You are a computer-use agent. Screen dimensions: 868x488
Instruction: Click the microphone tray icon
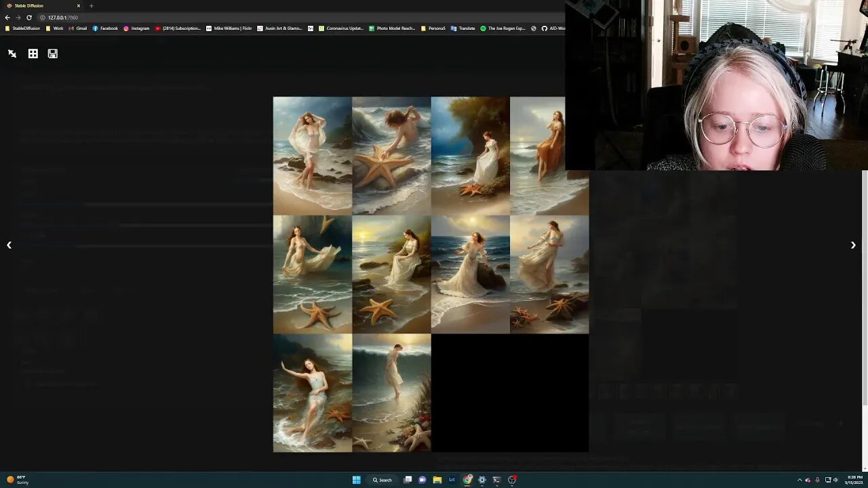point(817,480)
